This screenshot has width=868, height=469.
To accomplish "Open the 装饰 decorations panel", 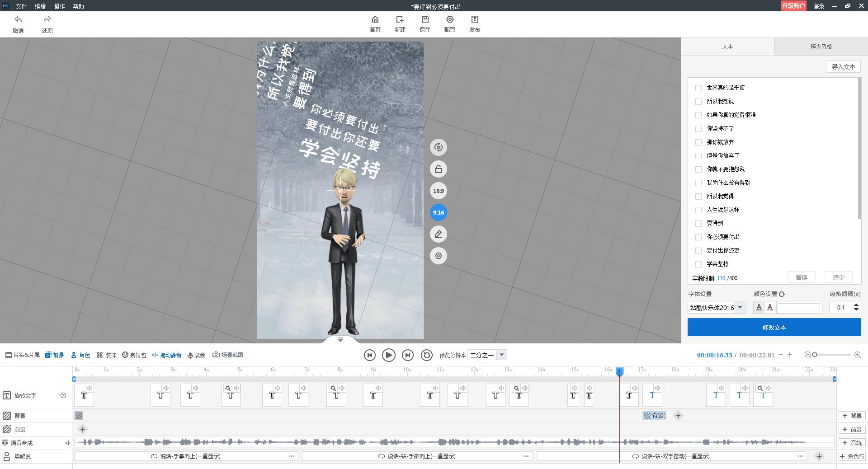I will point(107,355).
